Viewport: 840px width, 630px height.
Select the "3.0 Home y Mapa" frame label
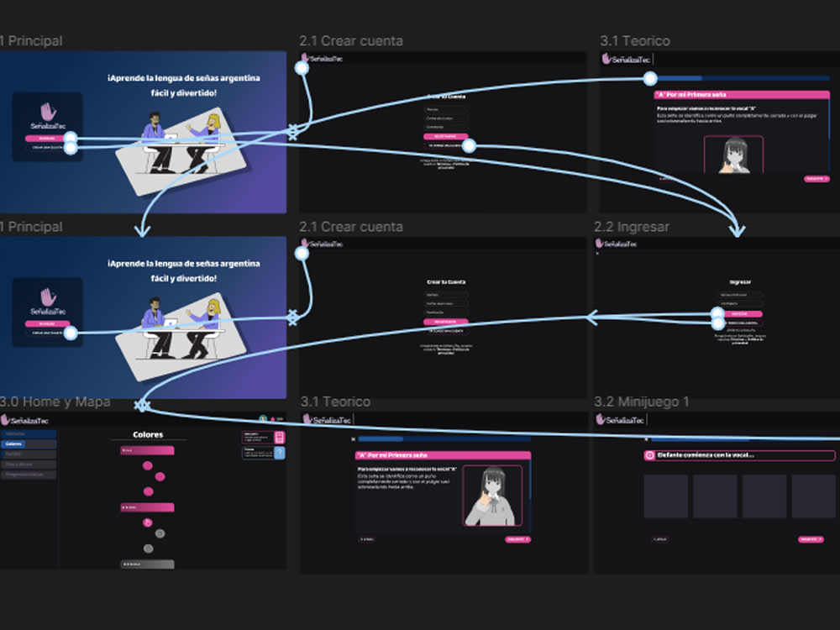tap(55, 402)
